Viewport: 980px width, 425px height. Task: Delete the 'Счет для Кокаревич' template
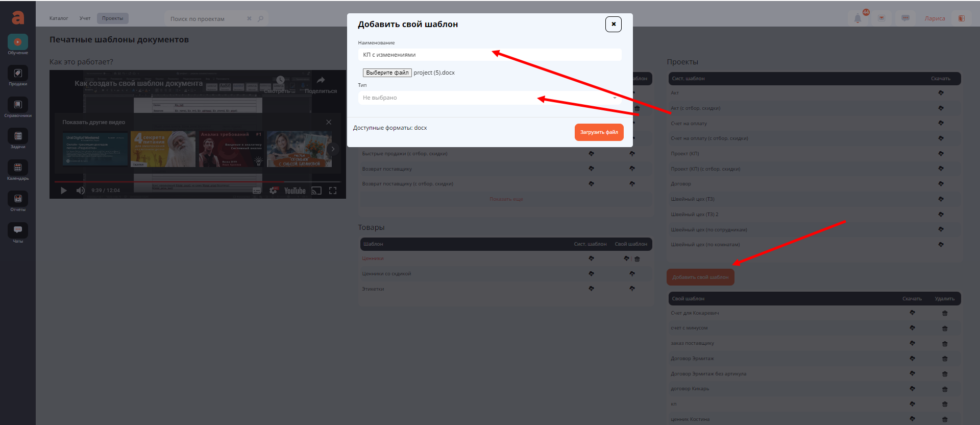945,313
